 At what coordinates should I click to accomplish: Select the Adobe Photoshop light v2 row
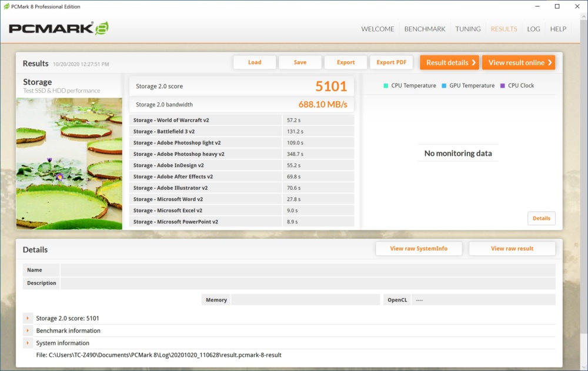(242, 142)
